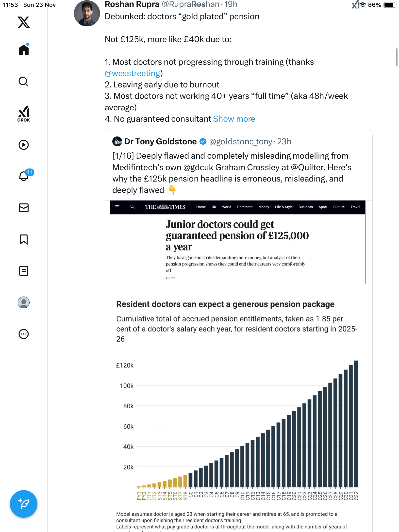Viewport: 399px width, 532px height.
Task: Open Notifications bell with 11 badge
Action: tap(24, 176)
